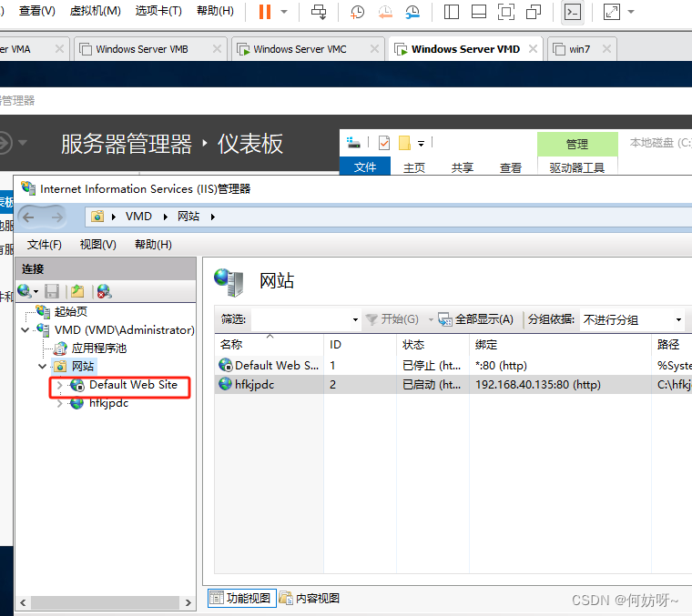Click VMD in the IIS breadcrumb
Viewport: 692px width, 616px height.
[x=138, y=217]
